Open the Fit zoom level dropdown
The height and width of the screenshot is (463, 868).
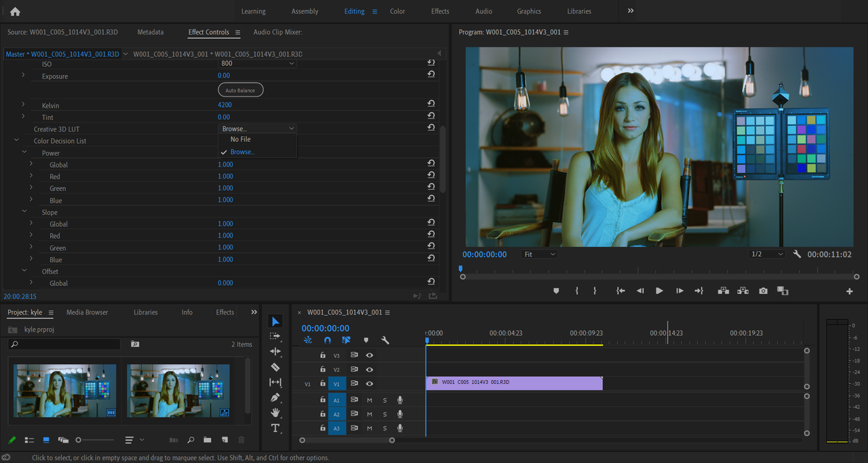[x=540, y=254]
